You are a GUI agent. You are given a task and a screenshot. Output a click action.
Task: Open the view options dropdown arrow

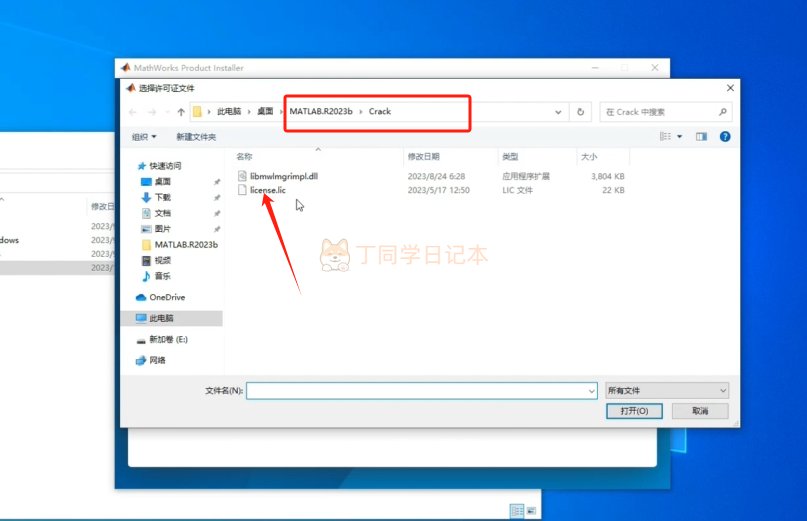pos(679,136)
